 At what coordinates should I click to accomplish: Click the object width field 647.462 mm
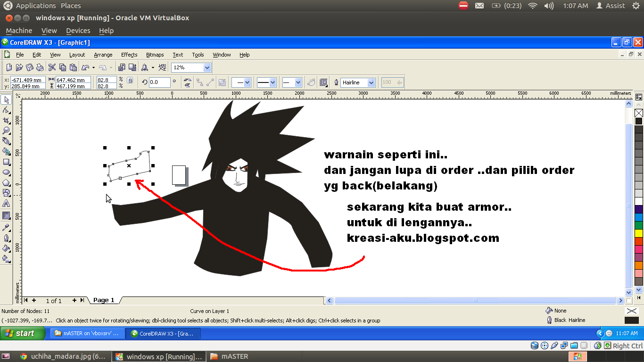(73, 80)
